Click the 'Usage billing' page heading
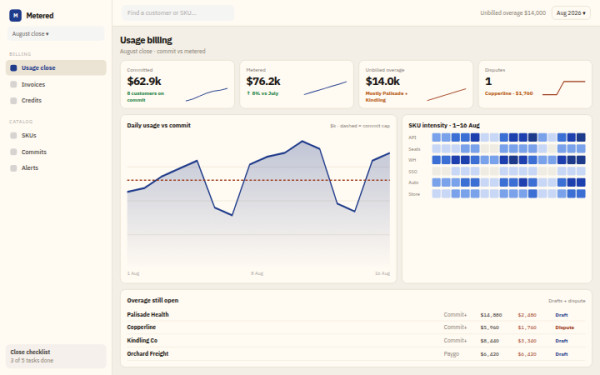The width and height of the screenshot is (600, 375). point(146,40)
